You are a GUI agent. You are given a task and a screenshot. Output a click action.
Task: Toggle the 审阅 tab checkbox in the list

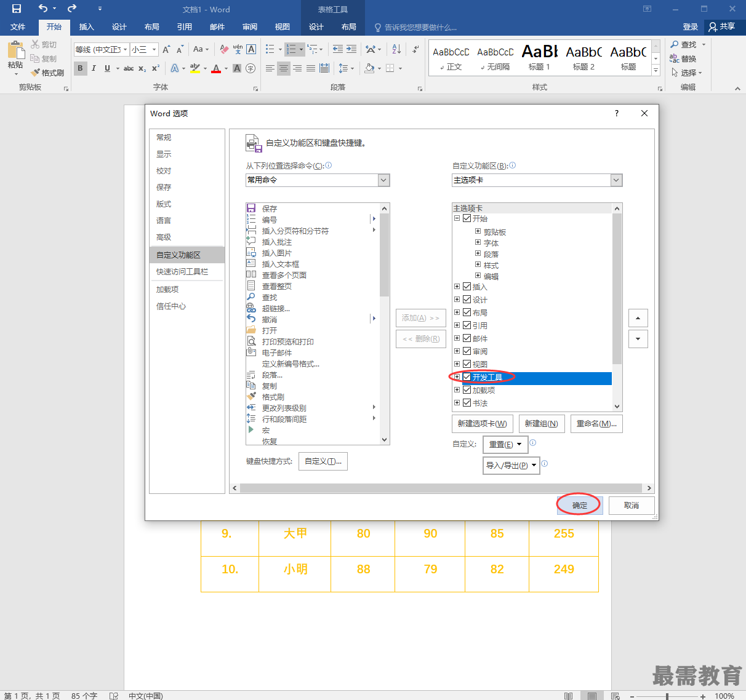tap(467, 351)
